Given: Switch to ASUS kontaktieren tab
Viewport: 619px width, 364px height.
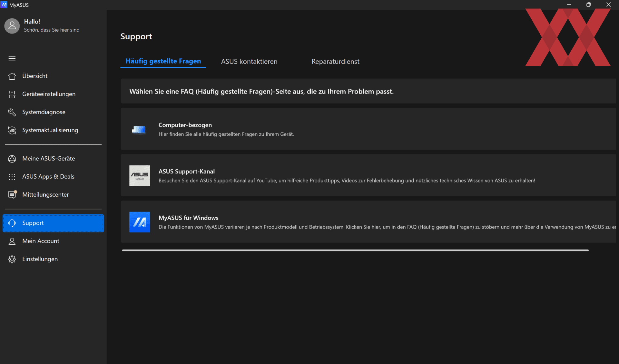Looking at the screenshot, I should [249, 62].
